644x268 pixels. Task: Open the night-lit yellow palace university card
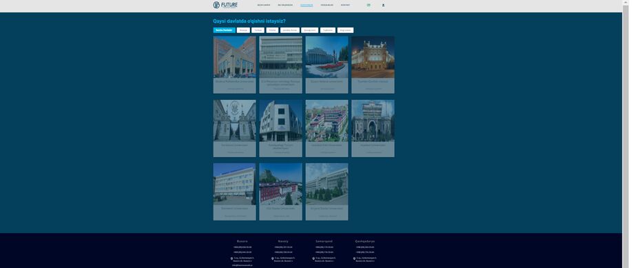(373, 65)
